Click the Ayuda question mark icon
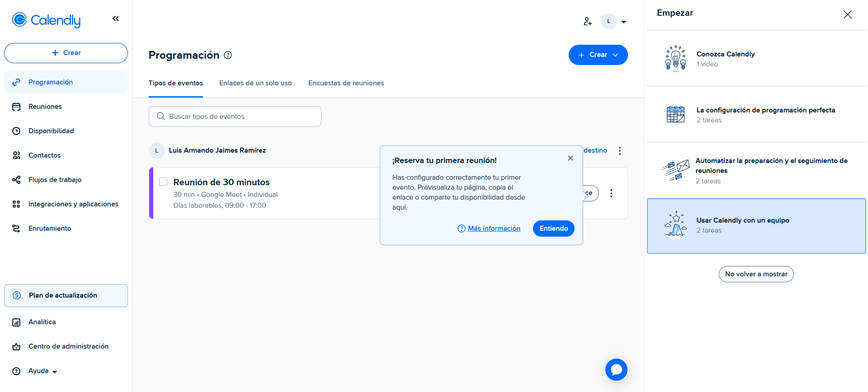The image size is (868, 392). pos(16,371)
